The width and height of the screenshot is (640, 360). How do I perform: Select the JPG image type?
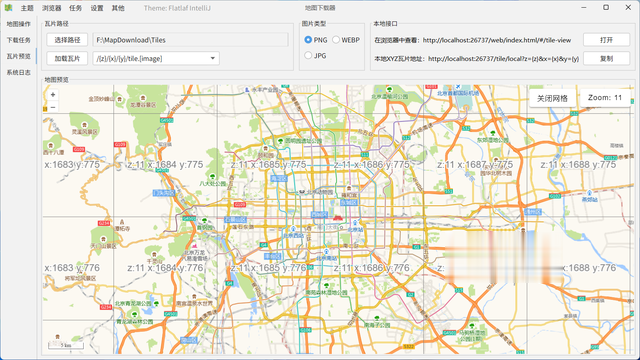coord(316,56)
